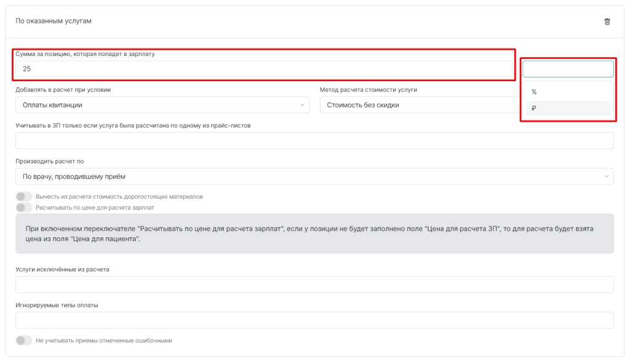
Task: Open the "Оплаты квитанции" condition dropdown
Action: [x=162, y=105]
